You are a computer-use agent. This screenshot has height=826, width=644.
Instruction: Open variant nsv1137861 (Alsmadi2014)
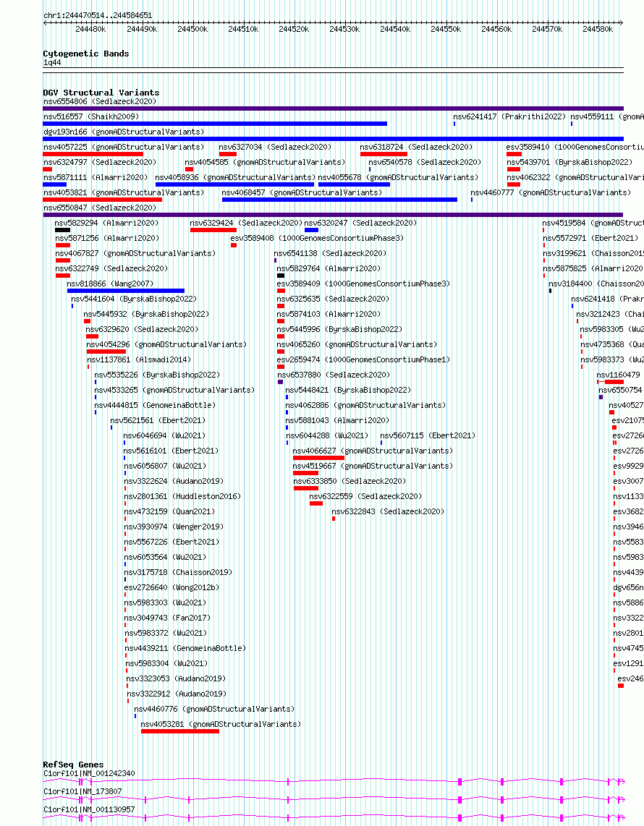pyautogui.click(x=139, y=359)
